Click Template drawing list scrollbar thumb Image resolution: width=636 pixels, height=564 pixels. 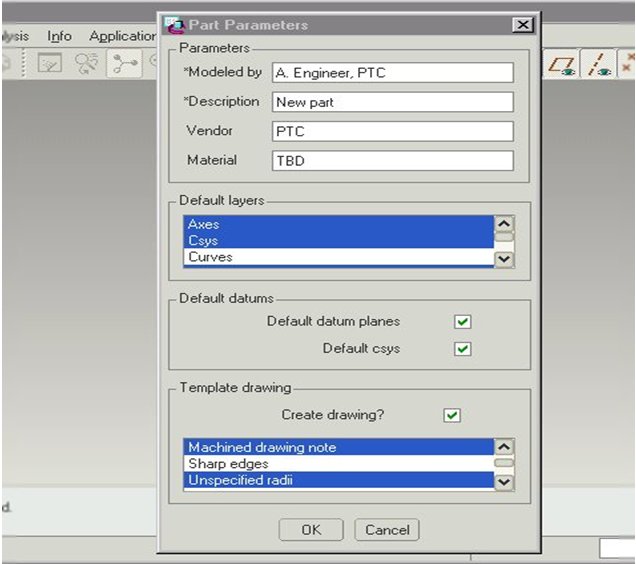pyautogui.click(x=504, y=463)
